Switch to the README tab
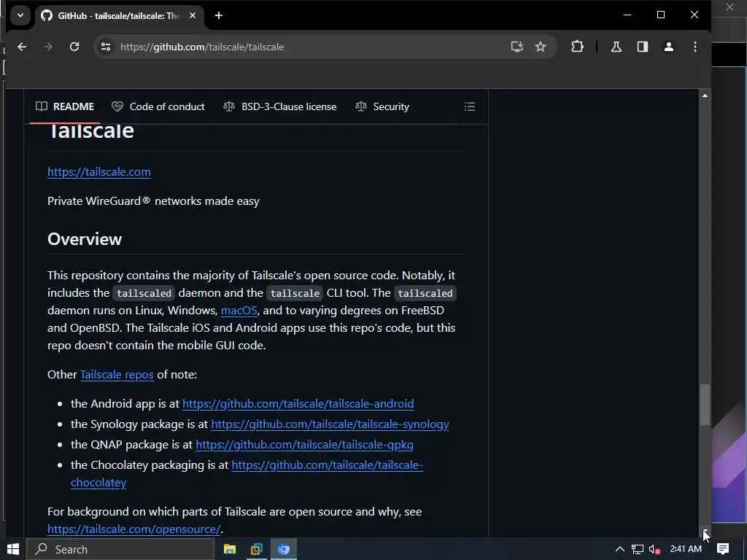747x560 pixels. [65, 106]
